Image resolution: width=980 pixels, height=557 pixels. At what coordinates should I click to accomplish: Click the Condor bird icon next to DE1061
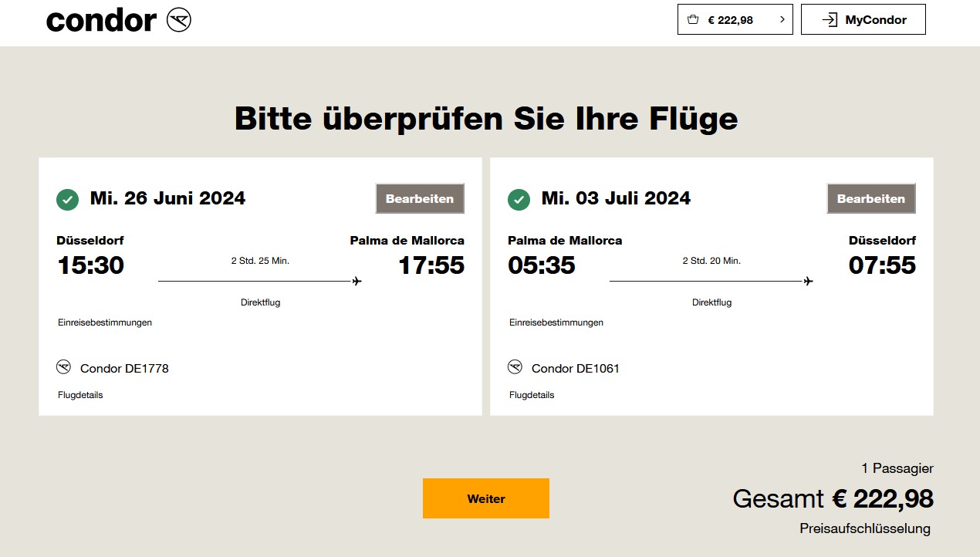point(515,367)
